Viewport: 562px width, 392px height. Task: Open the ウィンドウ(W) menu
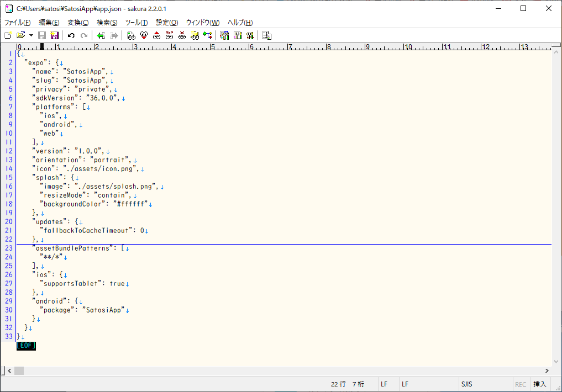click(x=203, y=23)
